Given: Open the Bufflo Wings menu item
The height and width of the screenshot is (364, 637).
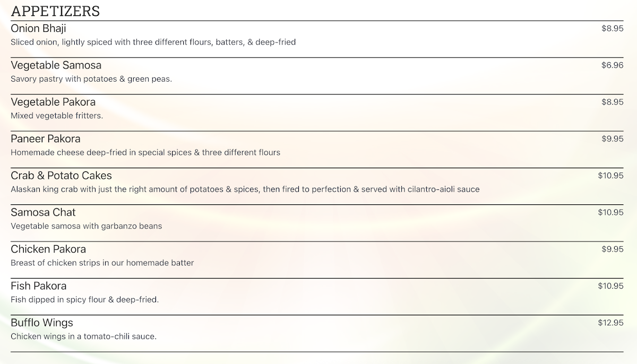Looking at the screenshot, I should pyautogui.click(x=42, y=323).
